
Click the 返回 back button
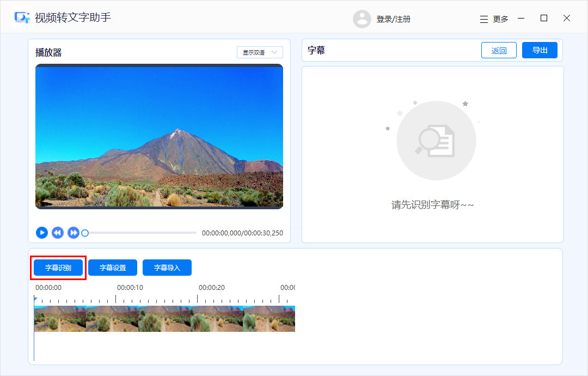pyautogui.click(x=499, y=50)
